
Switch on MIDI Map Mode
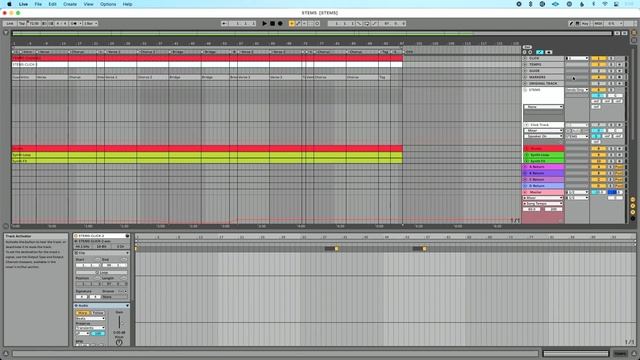tap(598, 24)
